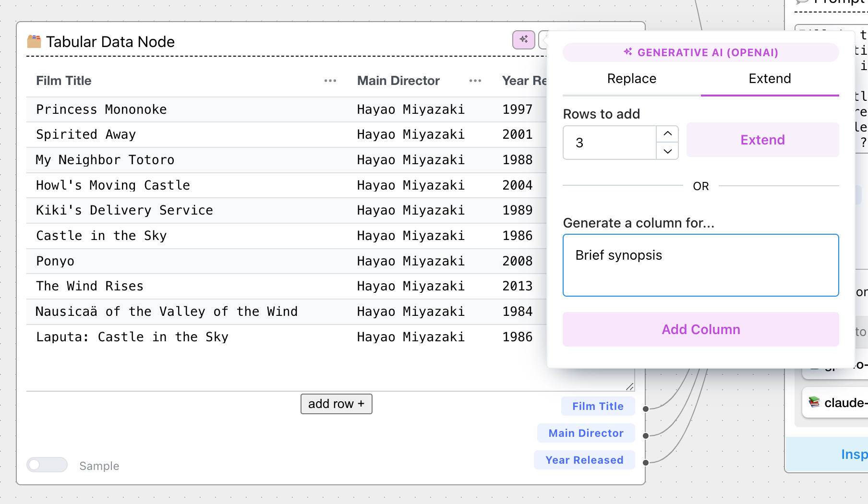Click the Film Title output handle dot
The width and height of the screenshot is (868, 504).
tap(646, 409)
